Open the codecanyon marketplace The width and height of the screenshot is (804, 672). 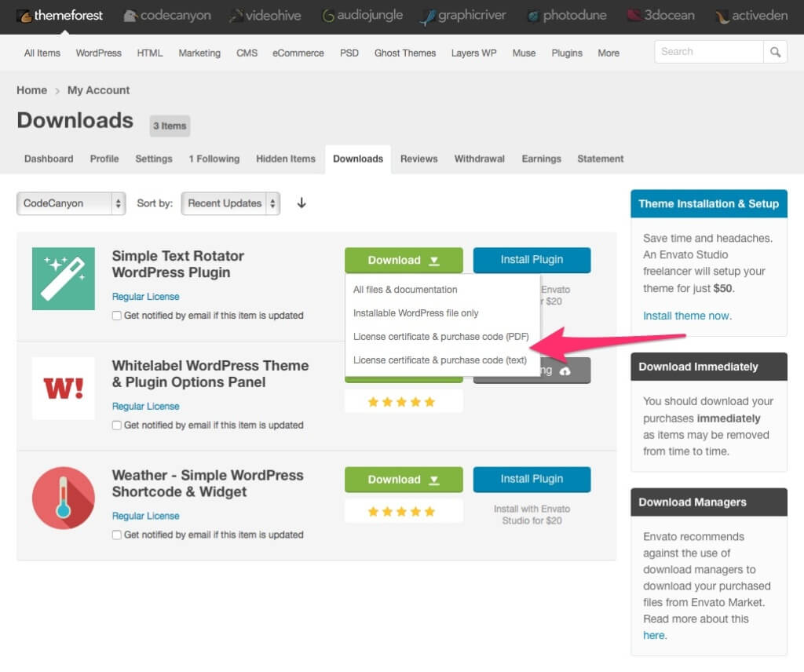[166, 15]
